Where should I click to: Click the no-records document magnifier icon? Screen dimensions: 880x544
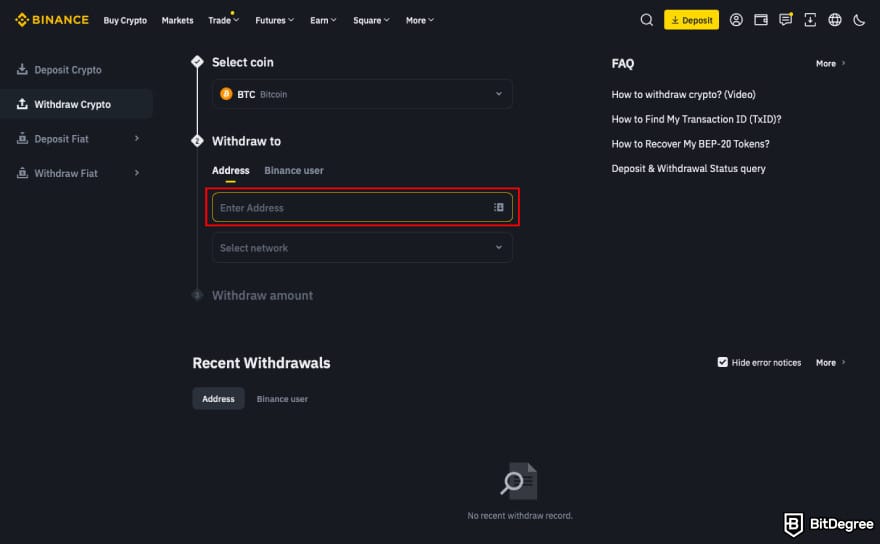coord(519,481)
